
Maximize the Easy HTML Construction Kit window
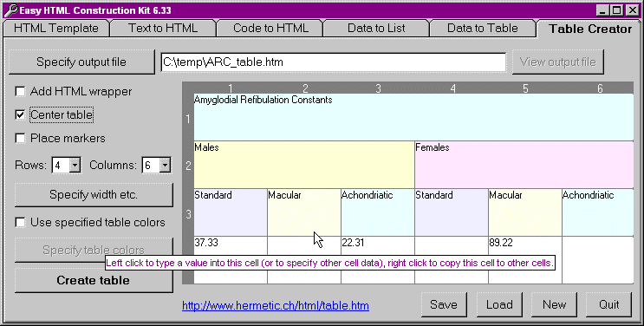[x=616, y=10]
